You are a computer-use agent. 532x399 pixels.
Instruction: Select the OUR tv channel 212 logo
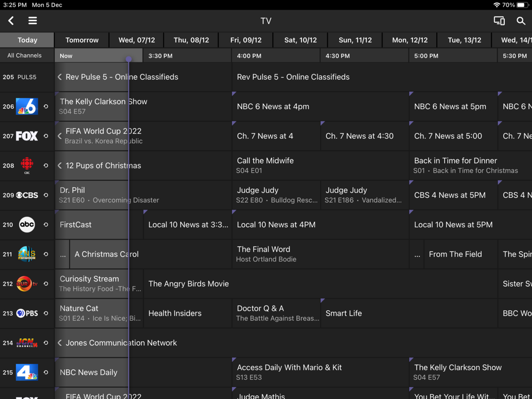27,284
